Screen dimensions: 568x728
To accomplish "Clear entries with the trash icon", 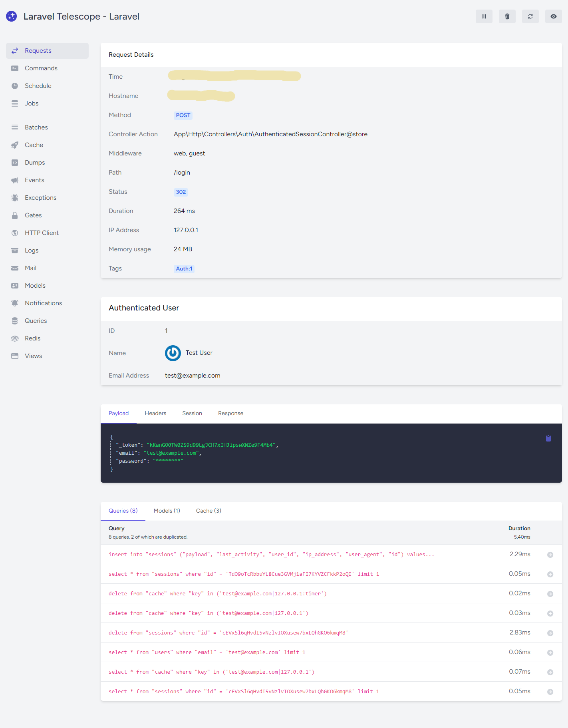I will 507,16.
